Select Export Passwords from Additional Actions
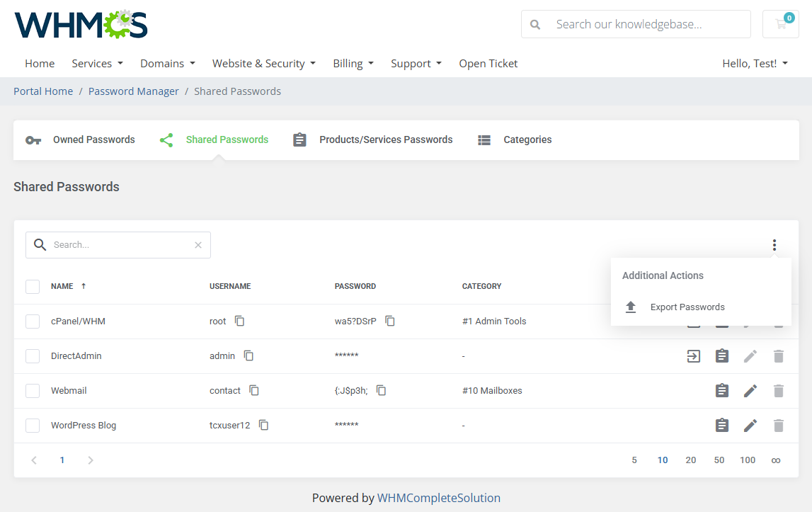This screenshot has width=812, height=512. click(687, 307)
